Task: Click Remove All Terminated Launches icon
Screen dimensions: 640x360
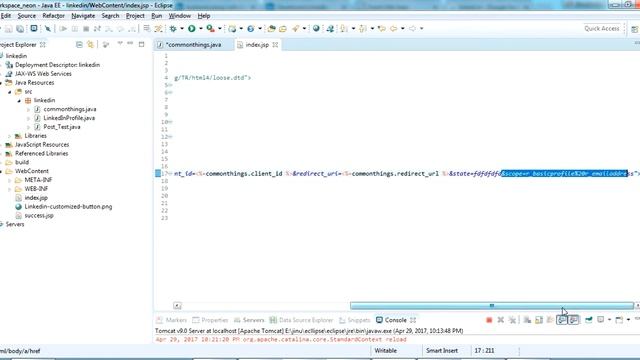Action: (512, 320)
